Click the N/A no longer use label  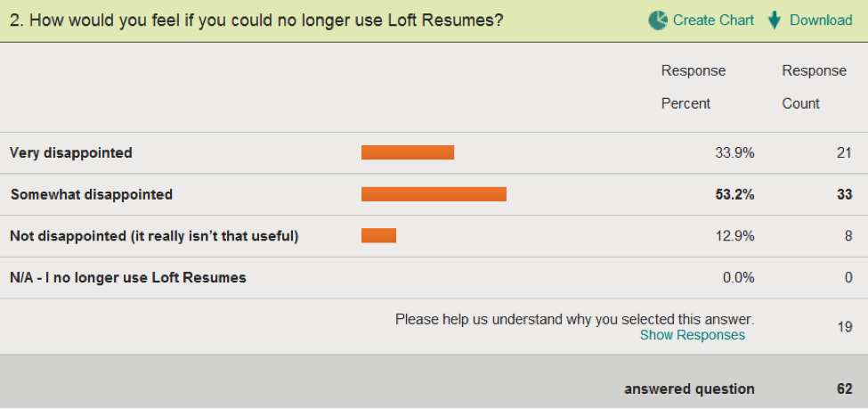(128, 278)
